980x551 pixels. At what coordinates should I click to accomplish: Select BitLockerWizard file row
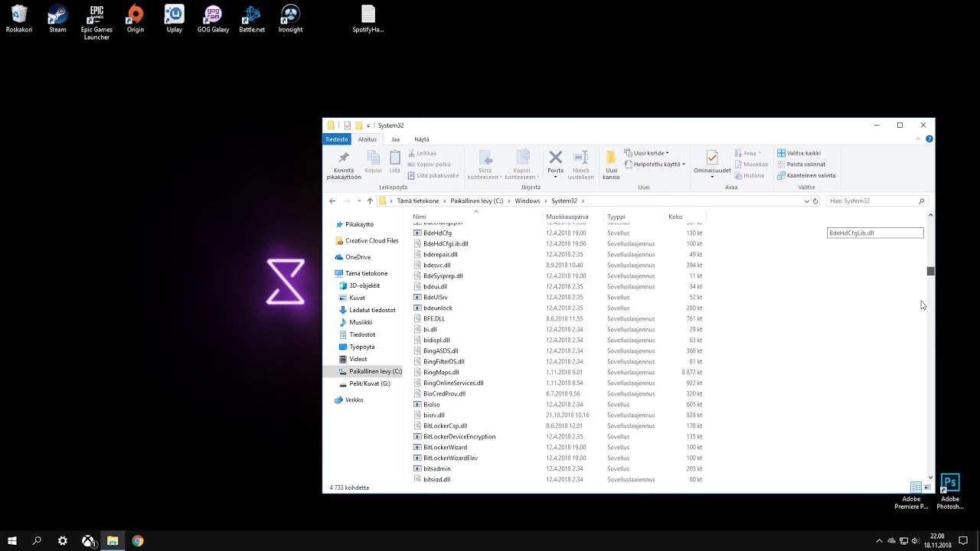pyautogui.click(x=557, y=447)
